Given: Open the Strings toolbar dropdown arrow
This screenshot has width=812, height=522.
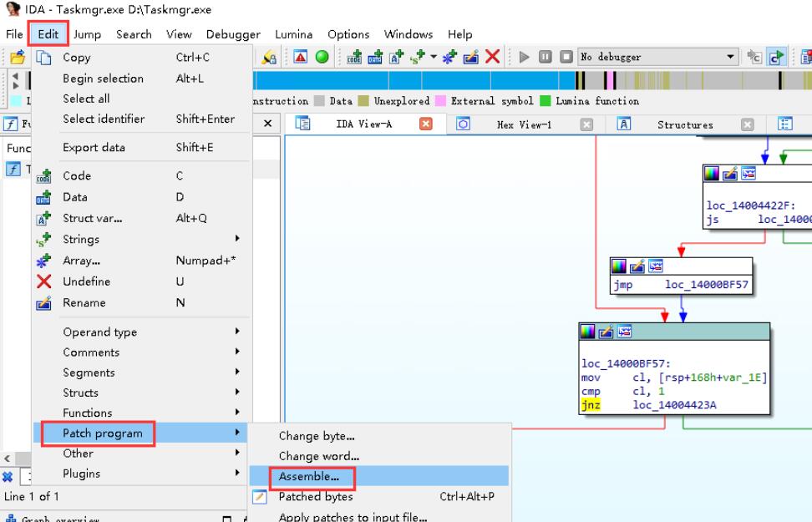Looking at the screenshot, I should [434, 57].
